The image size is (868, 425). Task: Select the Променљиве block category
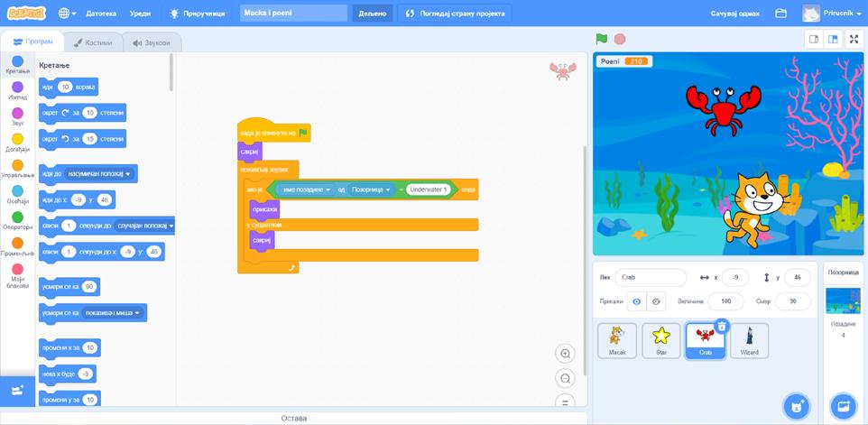click(18, 247)
